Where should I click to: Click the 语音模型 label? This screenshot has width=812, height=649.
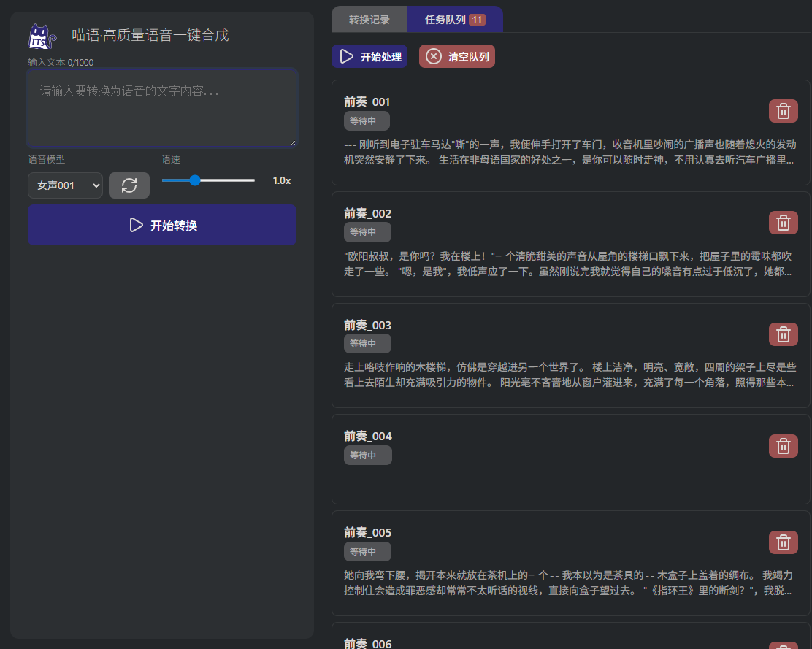point(47,159)
